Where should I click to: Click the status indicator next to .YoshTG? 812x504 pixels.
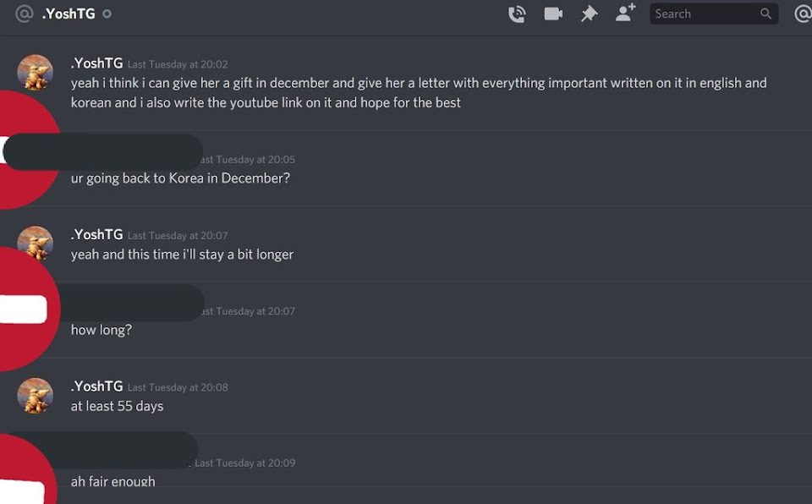pos(107,14)
